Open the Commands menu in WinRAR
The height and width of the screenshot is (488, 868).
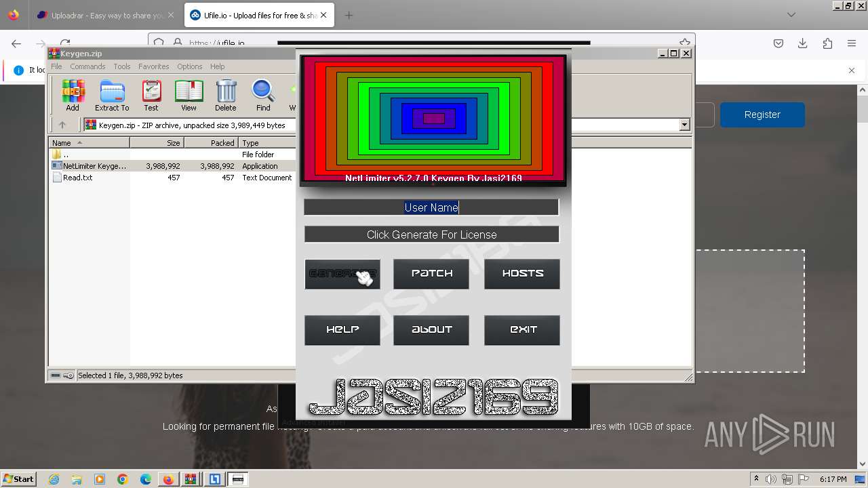(87, 66)
